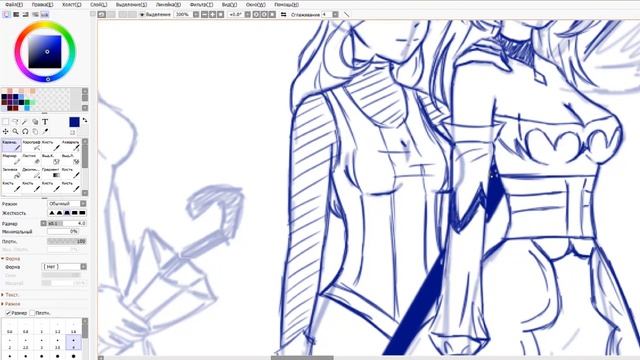
Task: Enable the Плотн. pressure checkbox
Action: (x=32, y=313)
